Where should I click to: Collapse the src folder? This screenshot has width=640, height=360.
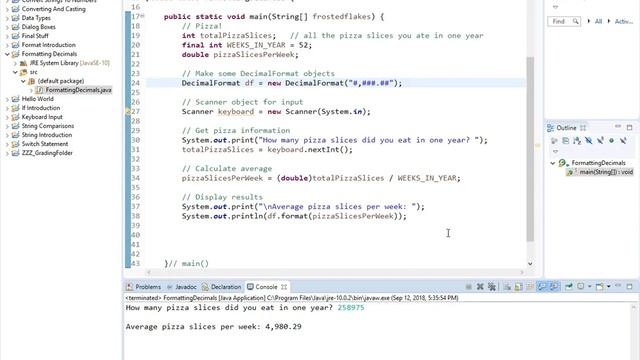tap(15, 72)
